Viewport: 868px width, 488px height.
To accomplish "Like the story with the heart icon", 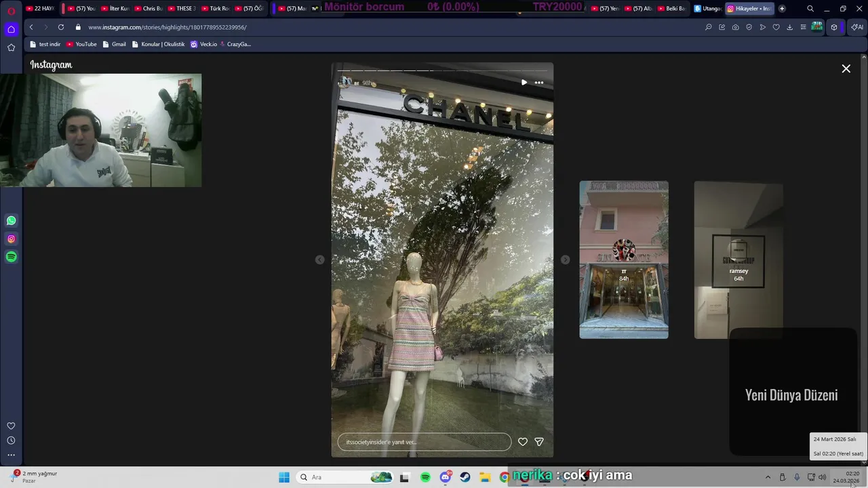I will click(523, 442).
